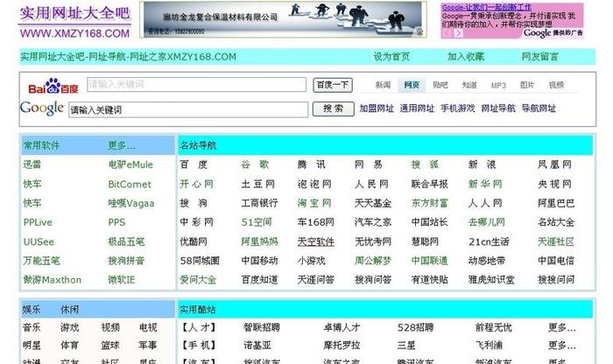
Task: Open the PPS software link
Action: coord(116,222)
